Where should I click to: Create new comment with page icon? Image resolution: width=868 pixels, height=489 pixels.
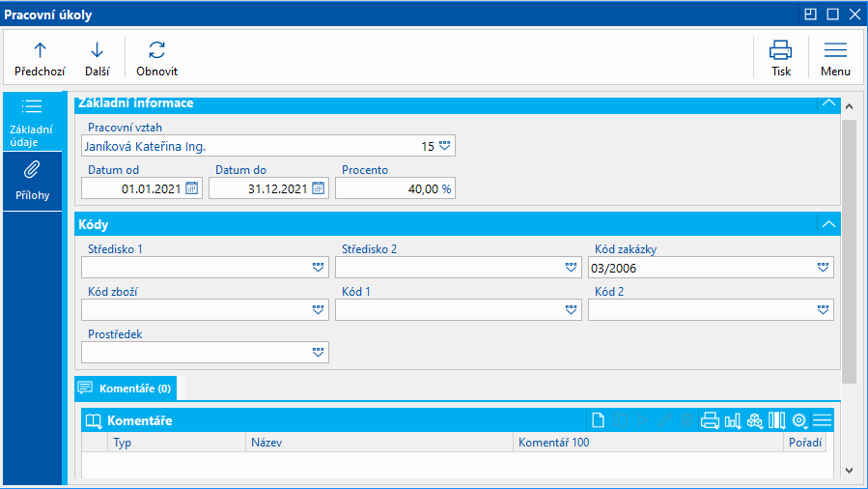598,420
